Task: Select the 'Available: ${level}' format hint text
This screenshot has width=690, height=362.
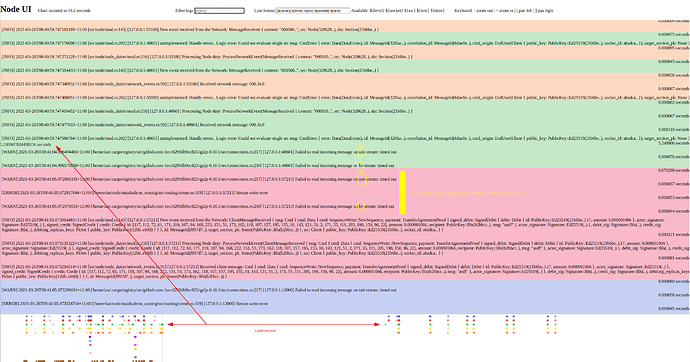Action: (397, 11)
